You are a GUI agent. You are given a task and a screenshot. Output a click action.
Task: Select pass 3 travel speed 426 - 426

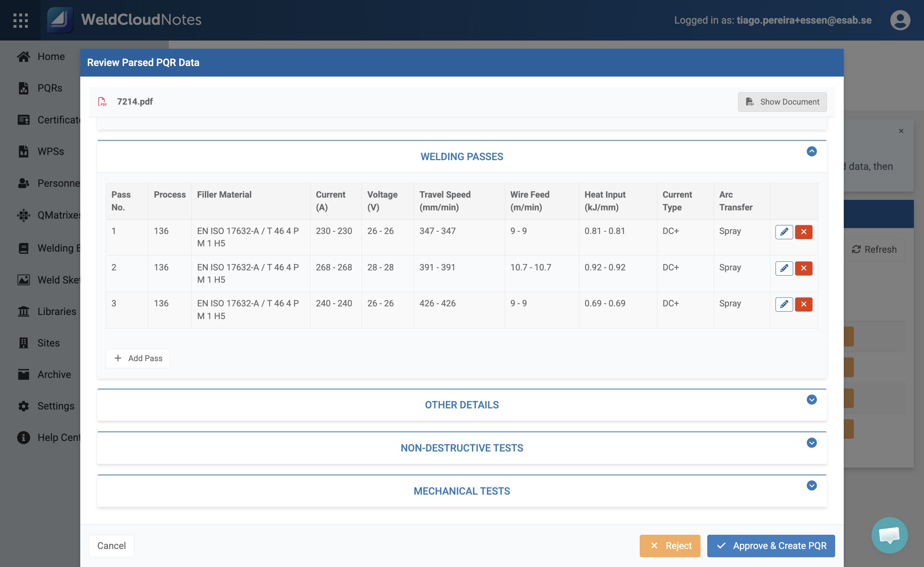[x=437, y=303]
